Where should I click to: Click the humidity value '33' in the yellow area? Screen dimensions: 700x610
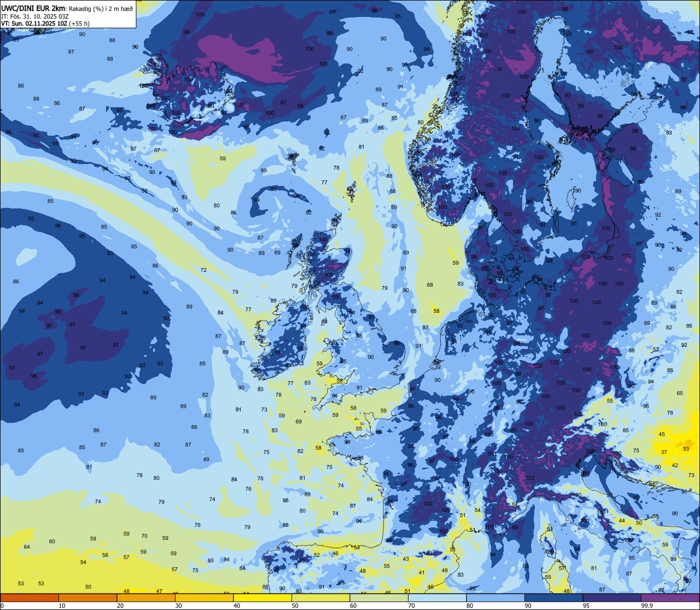[x=686, y=449]
